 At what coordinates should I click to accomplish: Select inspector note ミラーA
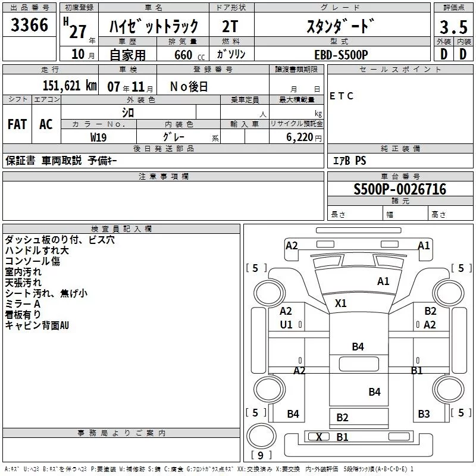[23, 304]
